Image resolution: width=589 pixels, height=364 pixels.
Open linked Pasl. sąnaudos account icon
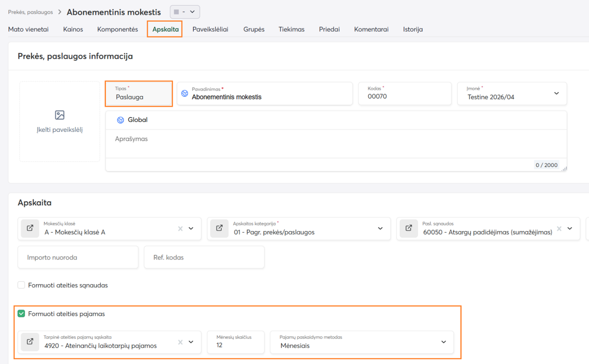(x=409, y=228)
